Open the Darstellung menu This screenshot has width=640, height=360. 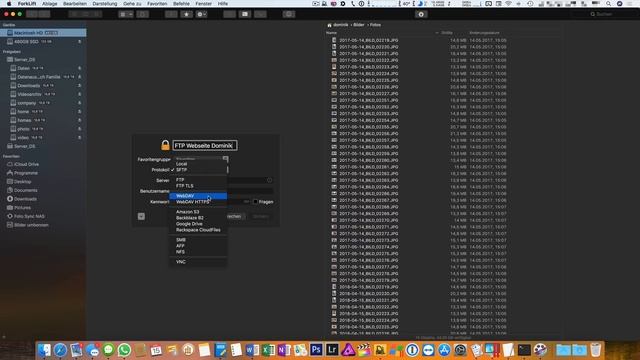coord(104,4)
